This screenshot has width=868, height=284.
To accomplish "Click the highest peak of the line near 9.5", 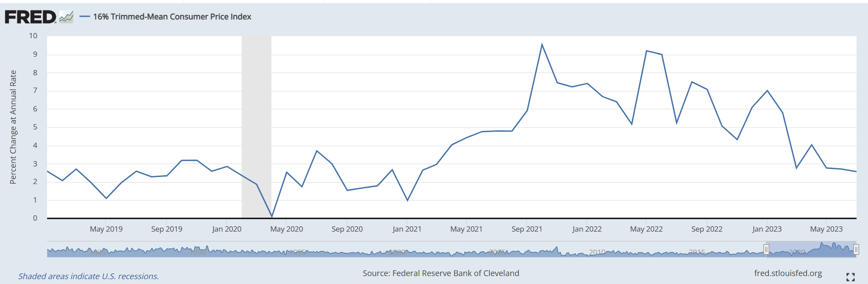I will tap(542, 44).
